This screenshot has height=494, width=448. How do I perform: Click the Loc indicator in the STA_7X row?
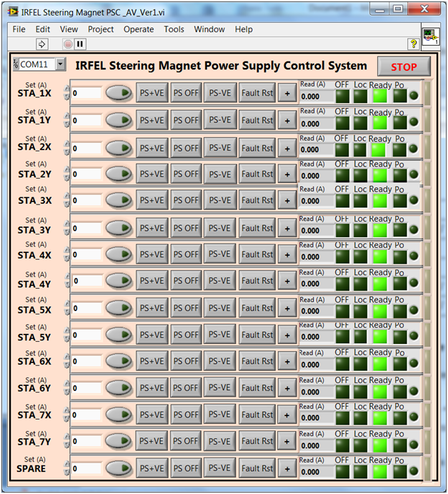pyautogui.click(x=360, y=418)
